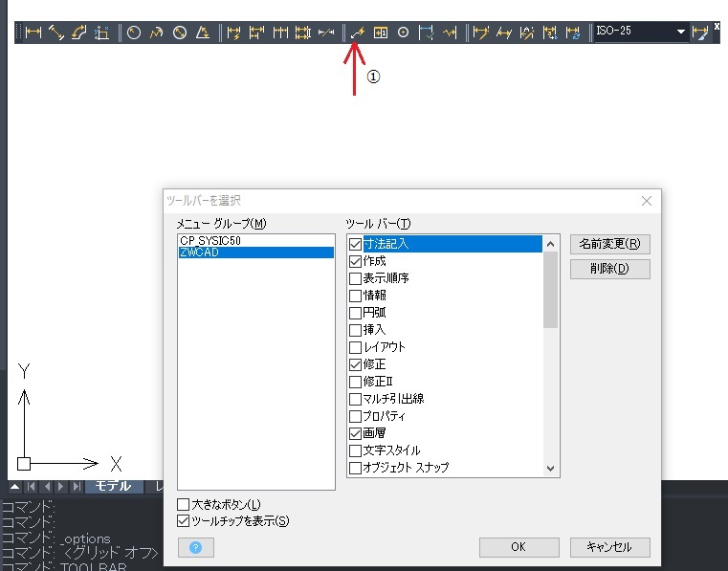
Task: Select ZWCAD menu group
Action: [256, 253]
